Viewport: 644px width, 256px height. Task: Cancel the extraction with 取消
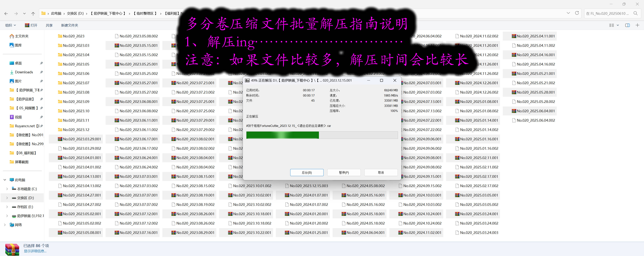coord(381,172)
